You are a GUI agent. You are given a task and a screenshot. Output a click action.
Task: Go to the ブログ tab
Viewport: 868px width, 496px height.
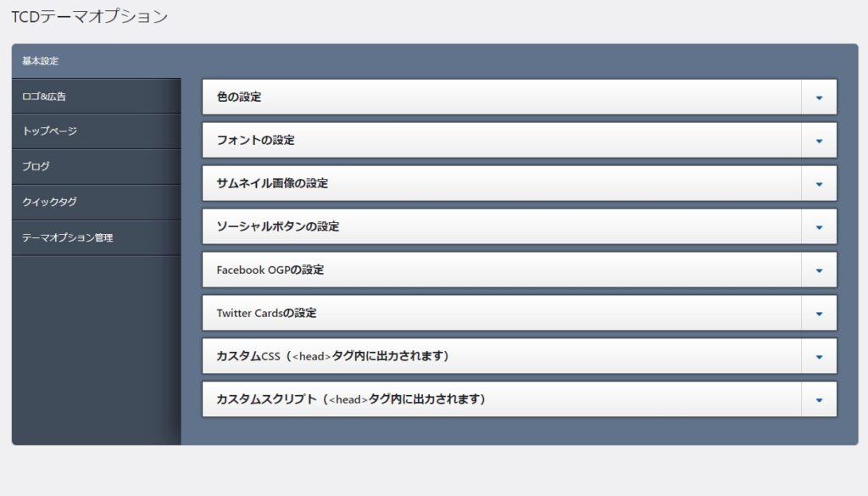tap(36, 167)
